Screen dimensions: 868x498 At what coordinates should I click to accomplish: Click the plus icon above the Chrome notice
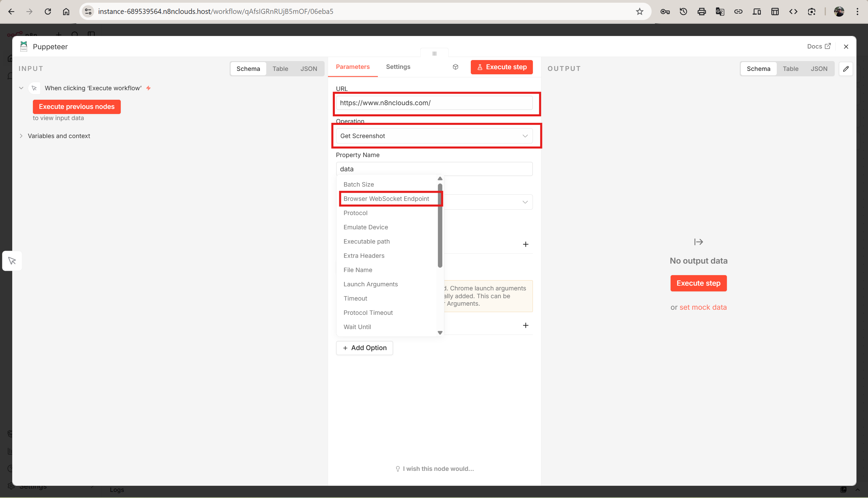[526, 244]
